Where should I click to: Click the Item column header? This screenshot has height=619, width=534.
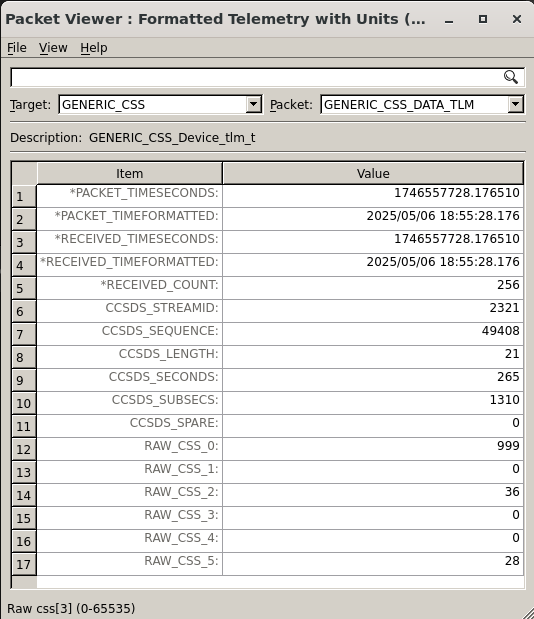tap(129, 173)
